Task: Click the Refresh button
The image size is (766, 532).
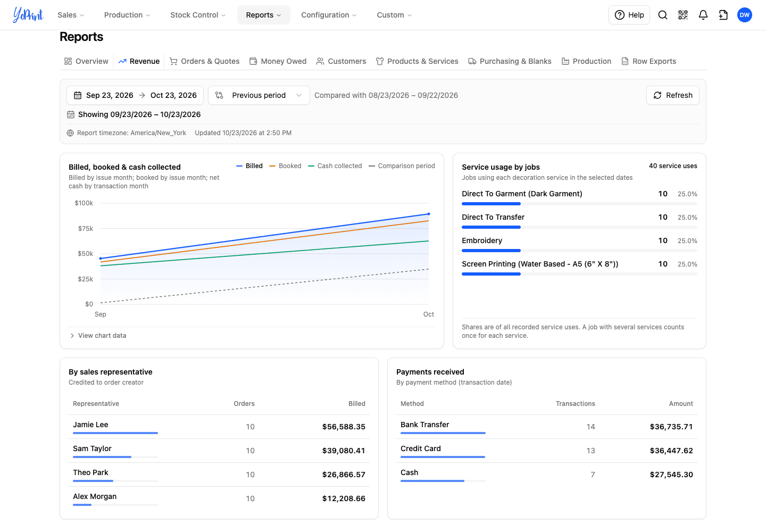Action: pos(673,95)
